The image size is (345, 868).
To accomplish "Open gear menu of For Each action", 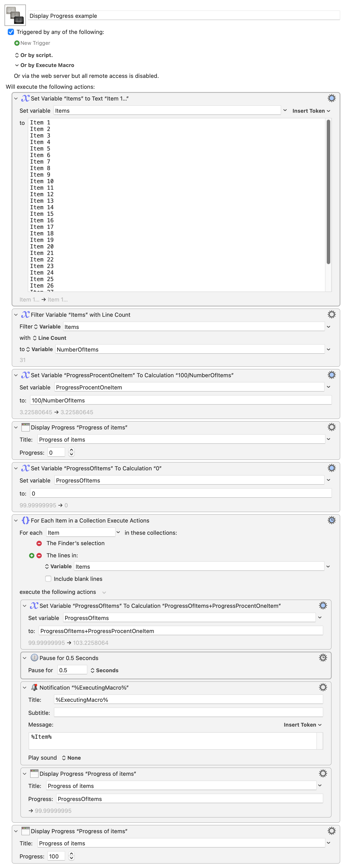I will 332,520.
